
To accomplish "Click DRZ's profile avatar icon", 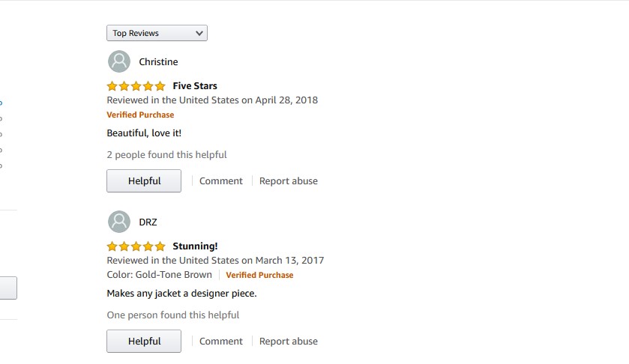I will [x=119, y=222].
